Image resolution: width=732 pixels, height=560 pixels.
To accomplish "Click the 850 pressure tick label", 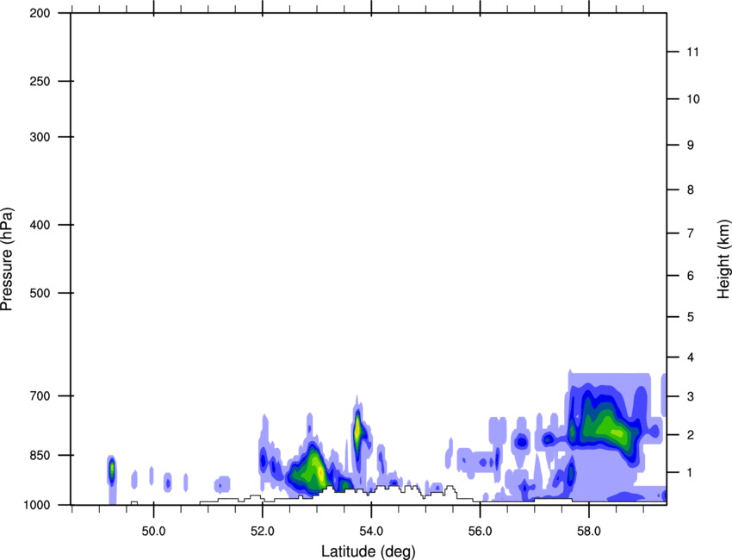I will point(40,455).
